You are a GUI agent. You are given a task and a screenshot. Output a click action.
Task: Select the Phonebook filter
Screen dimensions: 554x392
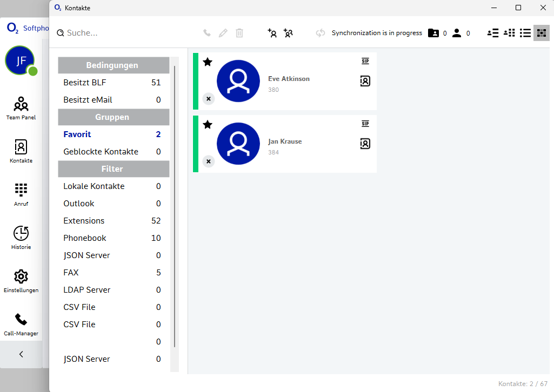(x=85, y=238)
